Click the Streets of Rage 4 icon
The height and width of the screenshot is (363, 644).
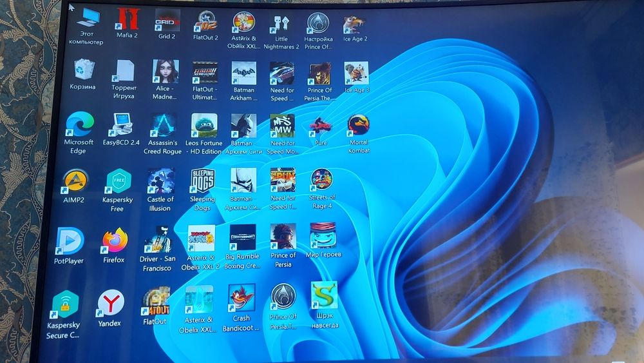322,189
